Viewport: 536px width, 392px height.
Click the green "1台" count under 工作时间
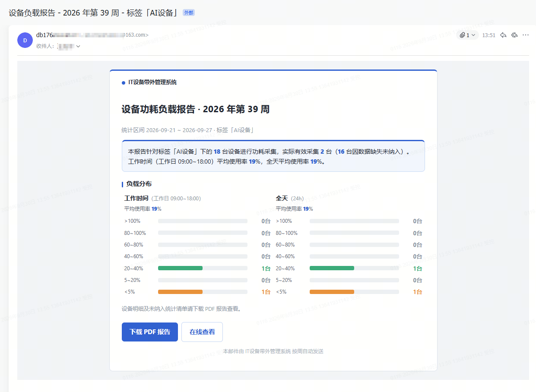pyautogui.click(x=266, y=269)
